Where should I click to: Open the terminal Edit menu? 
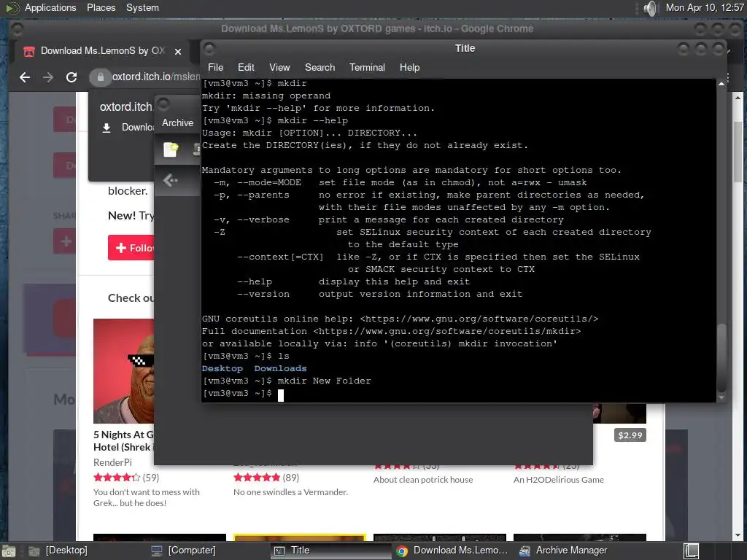pyautogui.click(x=246, y=68)
